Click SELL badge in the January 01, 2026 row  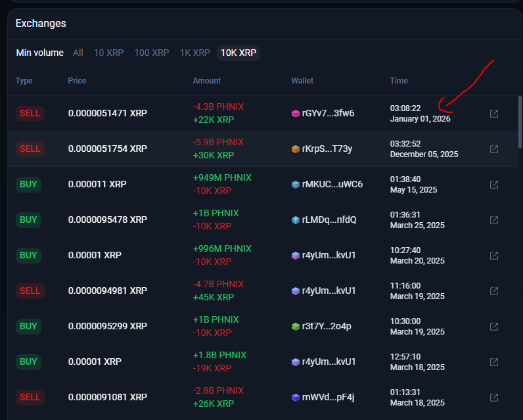pos(30,114)
